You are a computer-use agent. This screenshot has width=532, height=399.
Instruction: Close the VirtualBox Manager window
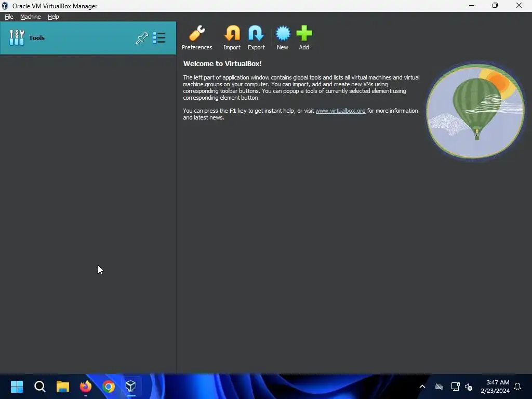(x=519, y=5)
